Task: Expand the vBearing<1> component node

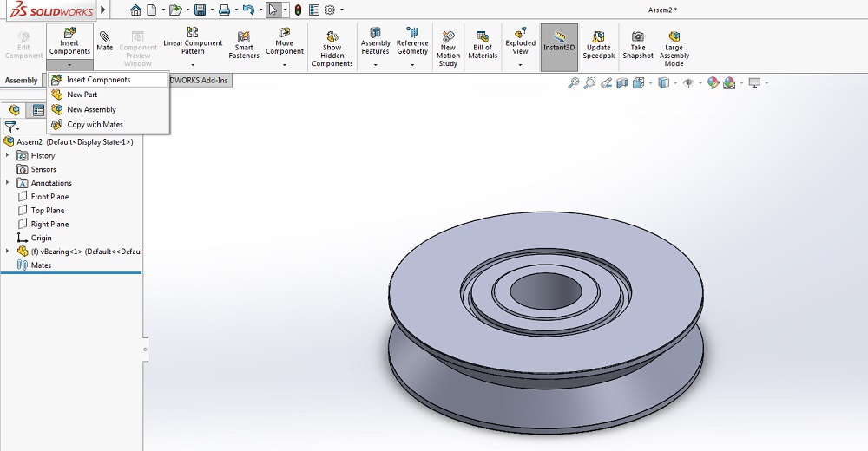Action: pos(7,252)
